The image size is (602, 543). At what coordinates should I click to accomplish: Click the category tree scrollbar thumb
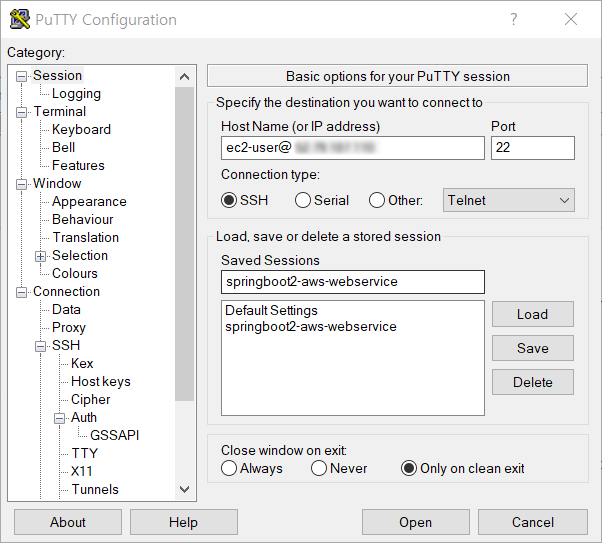185,244
